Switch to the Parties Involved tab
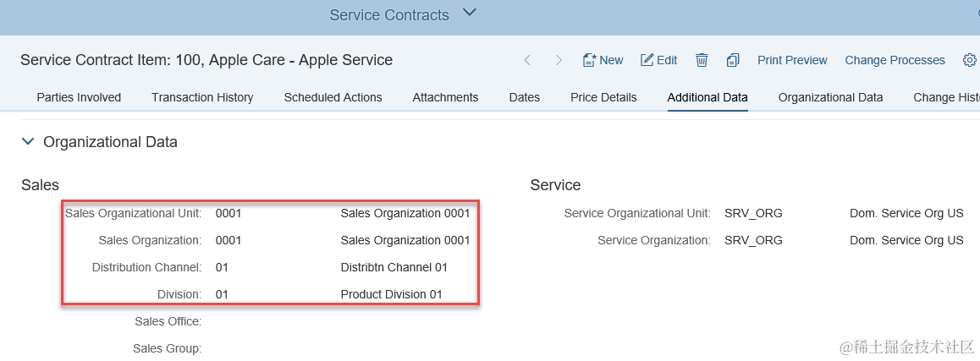The image size is (980, 361). tap(79, 97)
